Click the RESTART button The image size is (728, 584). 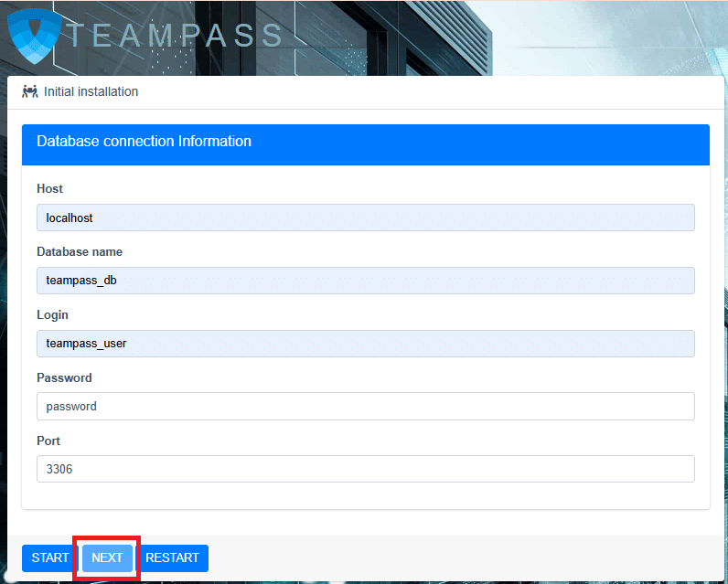point(172,558)
